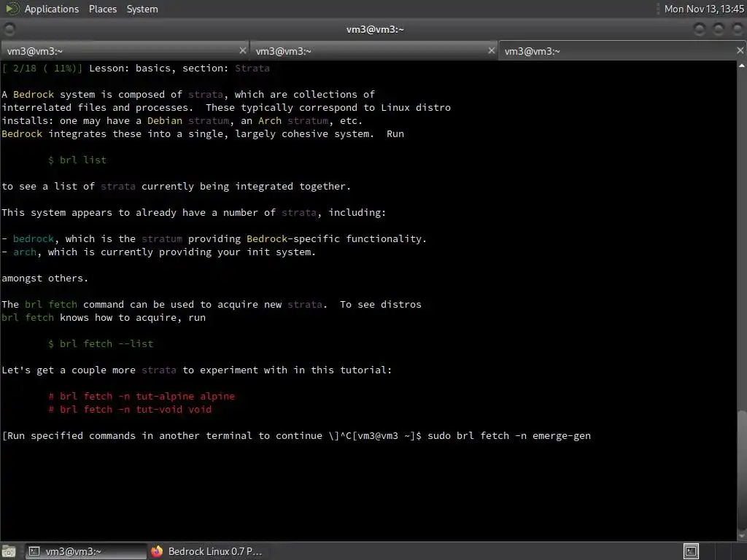Viewport: 747px width, 560px height.
Task: Click the 'amongst others.' line
Action: (x=44, y=278)
